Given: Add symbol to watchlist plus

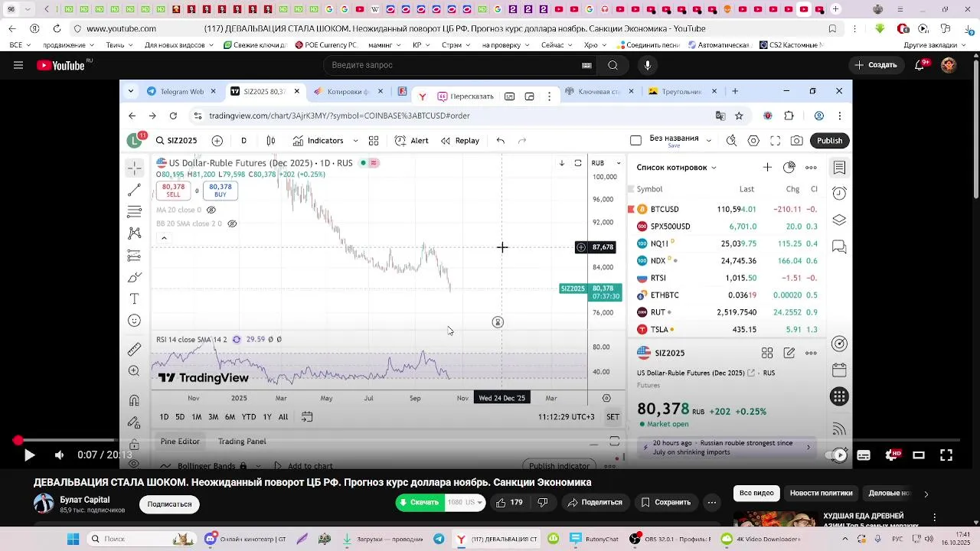Looking at the screenshot, I should click(x=767, y=168).
